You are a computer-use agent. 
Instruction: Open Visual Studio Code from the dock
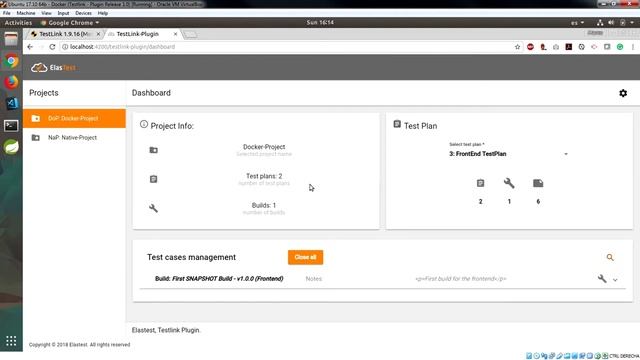coord(11,103)
